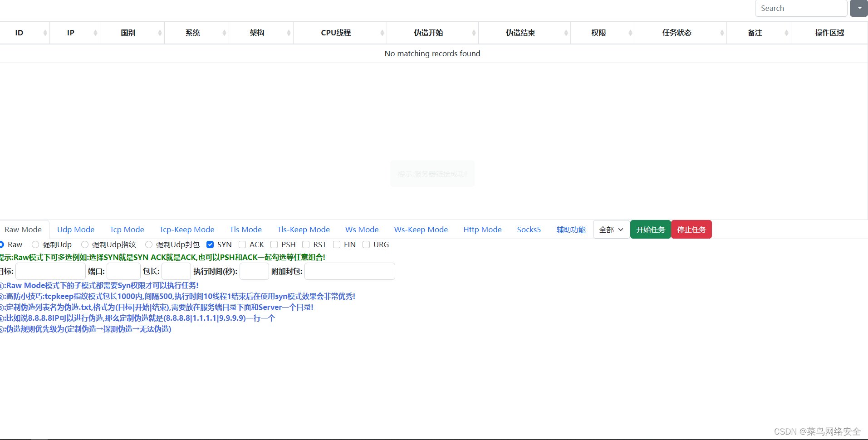Enable the RST flag checkbox
Image resolution: width=868 pixels, height=440 pixels.
click(x=306, y=244)
